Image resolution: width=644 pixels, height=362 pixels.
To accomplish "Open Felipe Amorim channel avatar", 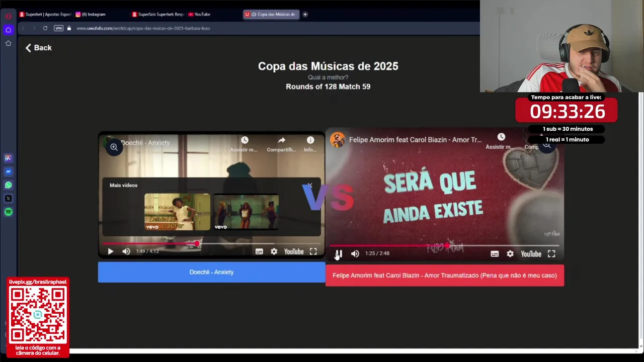I will click(338, 140).
